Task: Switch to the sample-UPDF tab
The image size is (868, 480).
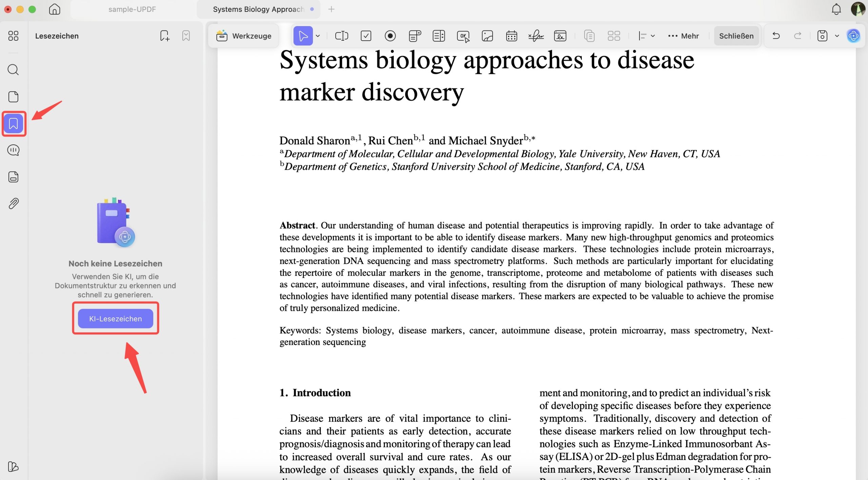Action: click(x=132, y=9)
